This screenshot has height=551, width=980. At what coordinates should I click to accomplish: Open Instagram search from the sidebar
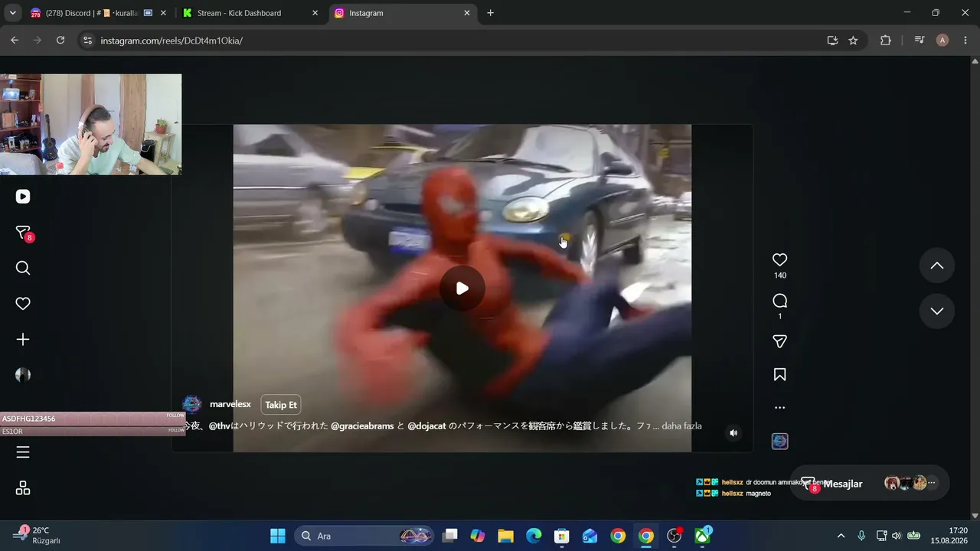pos(23,268)
